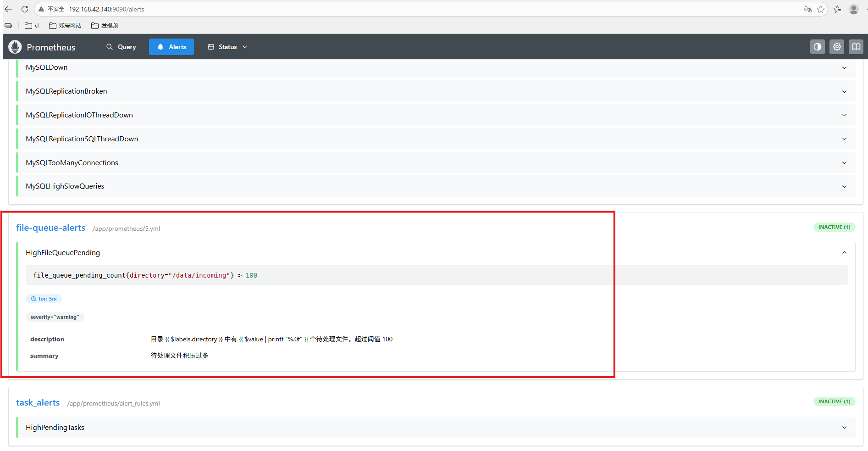The width and height of the screenshot is (868, 451).
Task: Bookmark page with the star icon
Action: click(x=821, y=9)
